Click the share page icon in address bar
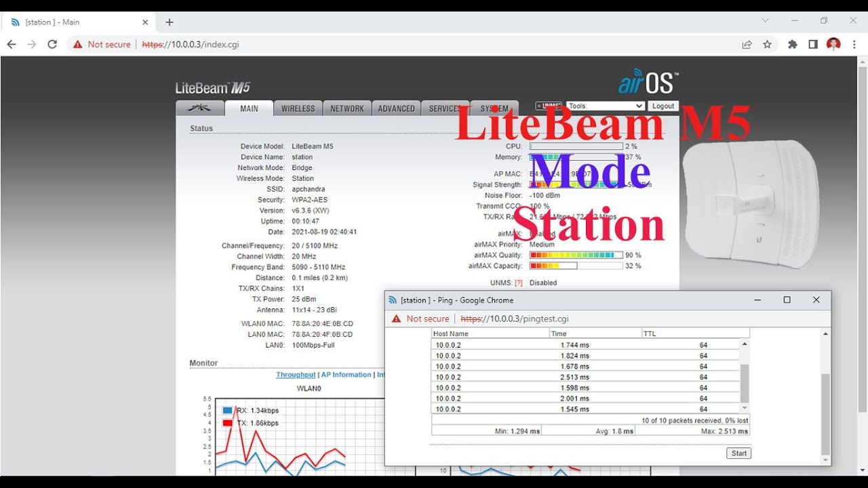The width and height of the screenshot is (868, 488). coord(747,44)
